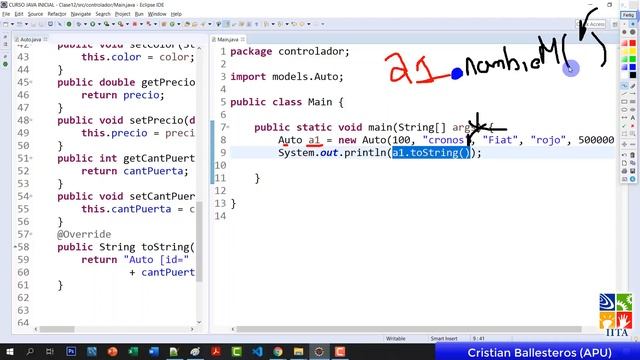Open the External Tools dropdown arrow

pos(127,24)
